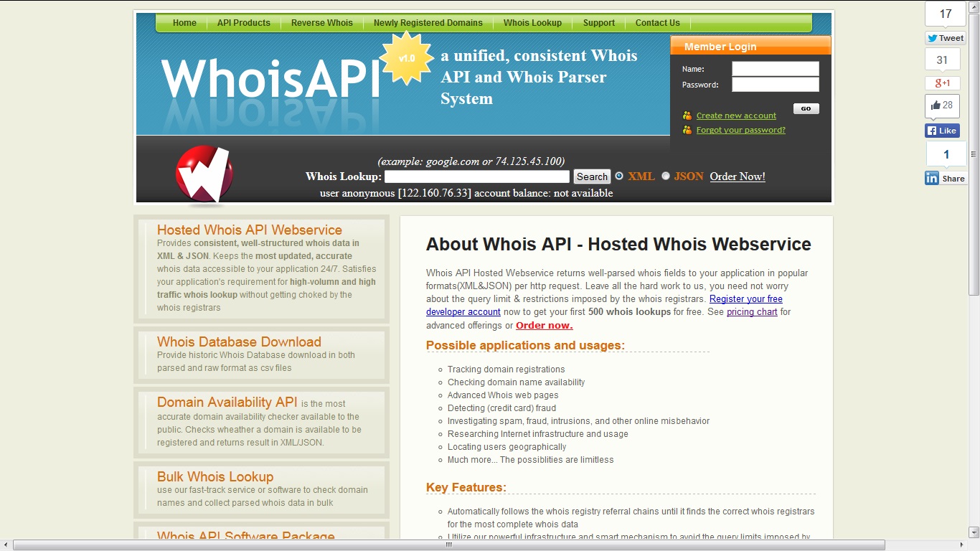The width and height of the screenshot is (980, 551).
Task: Click the Whois Lookup search input field
Action: coord(477,176)
